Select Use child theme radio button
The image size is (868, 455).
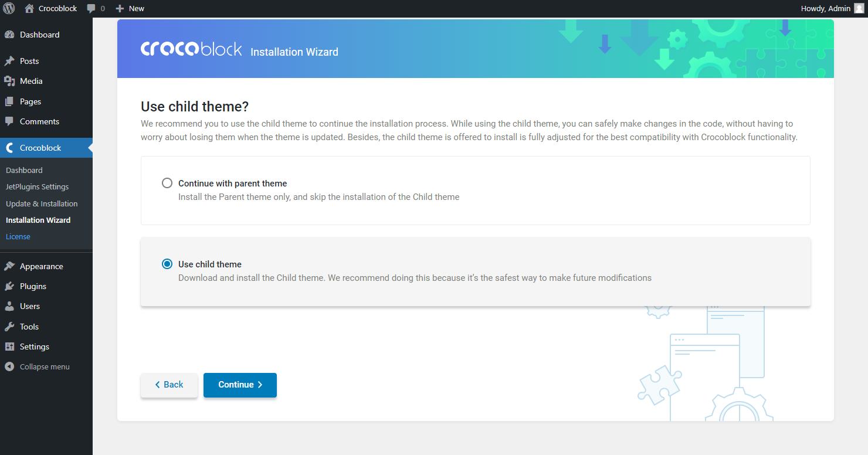click(x=167, y=264)
